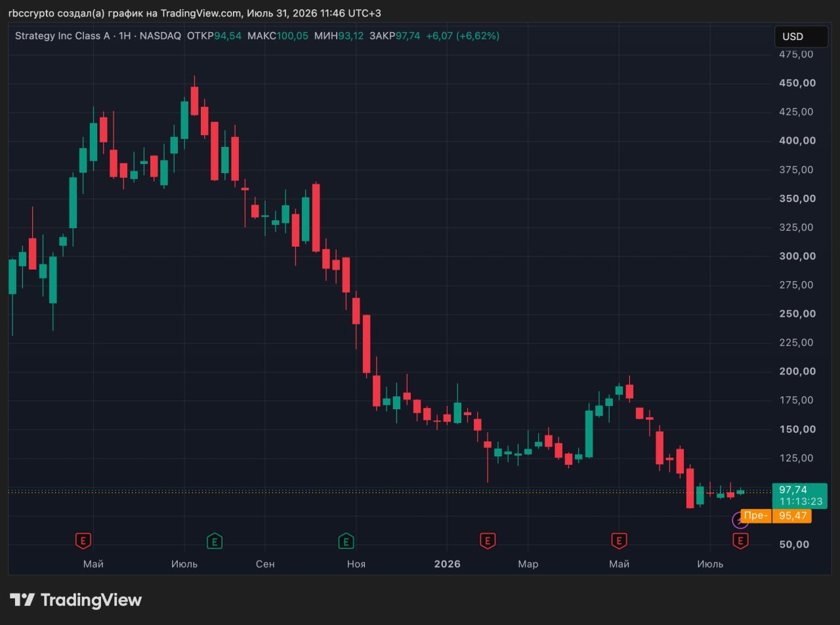Click the 50,00 price axis label

coord(794,544)
